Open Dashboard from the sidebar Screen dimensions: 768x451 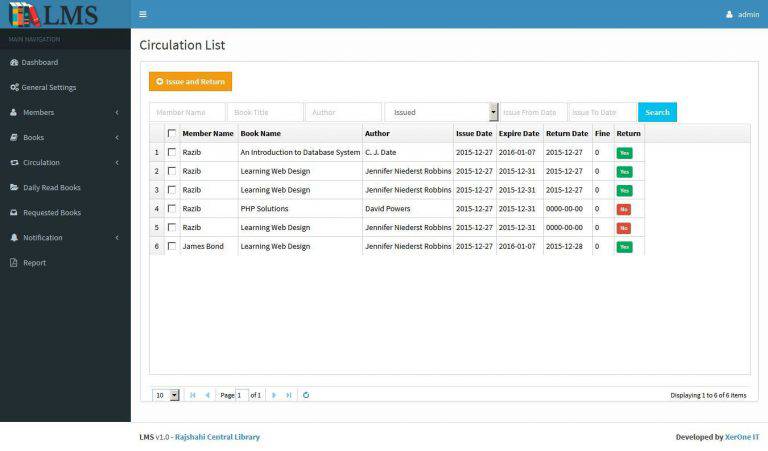[x=40, y=62]
